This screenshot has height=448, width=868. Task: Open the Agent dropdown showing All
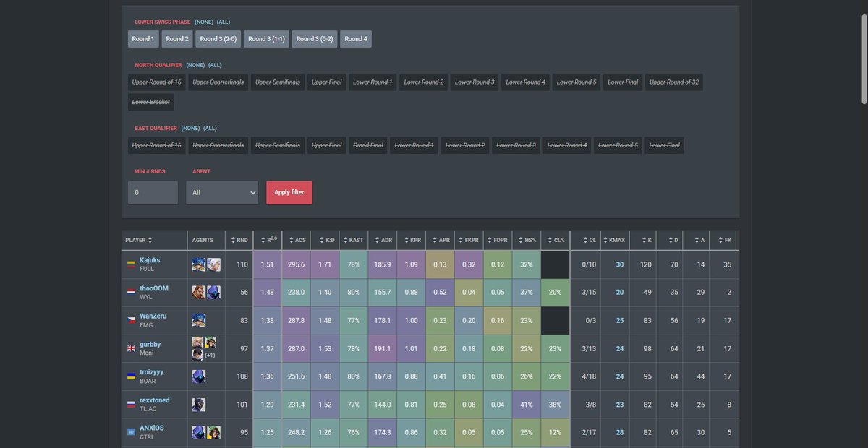[222, 193]
